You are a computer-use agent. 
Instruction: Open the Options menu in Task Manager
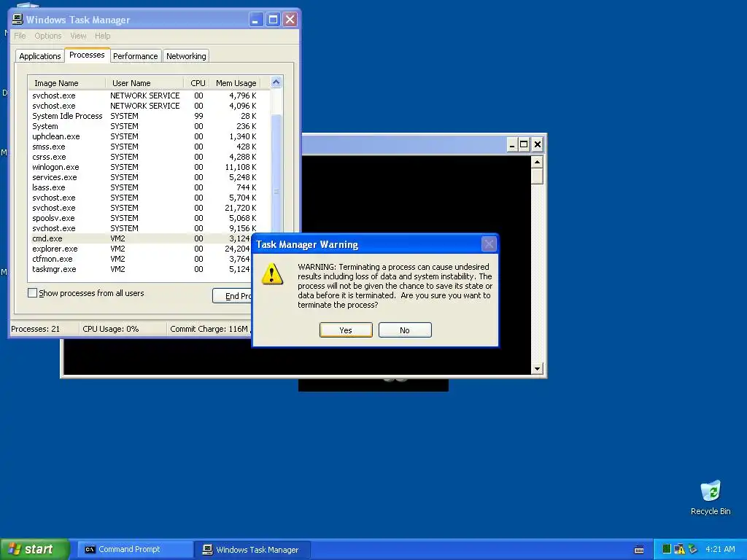pyautogui.click(x=47, y=36)
